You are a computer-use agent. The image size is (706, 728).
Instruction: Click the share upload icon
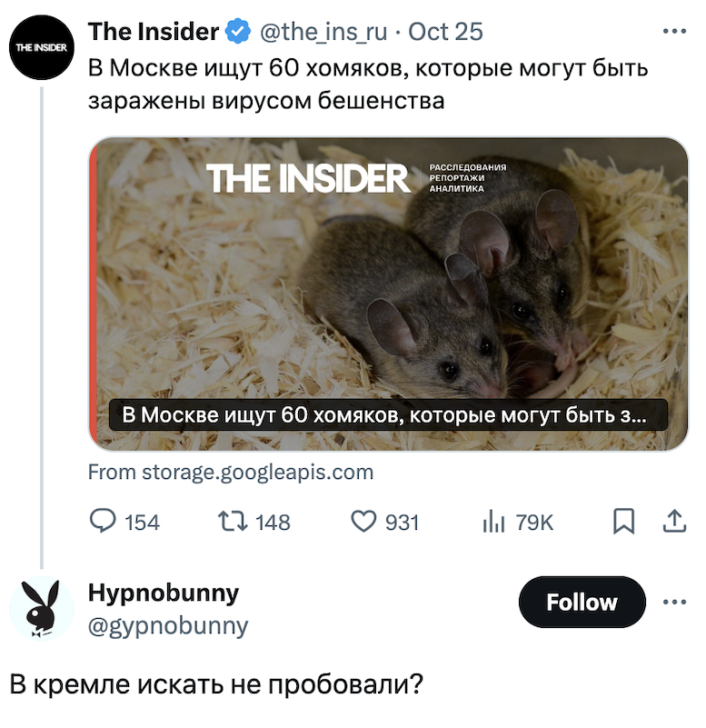[674, 521]
